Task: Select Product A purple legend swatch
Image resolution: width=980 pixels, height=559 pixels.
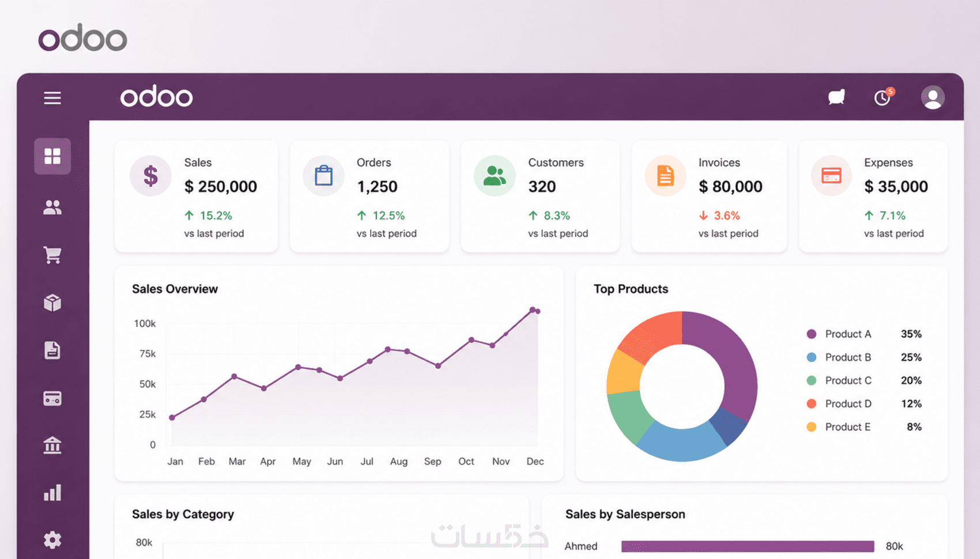Action: tap(812, 334)
